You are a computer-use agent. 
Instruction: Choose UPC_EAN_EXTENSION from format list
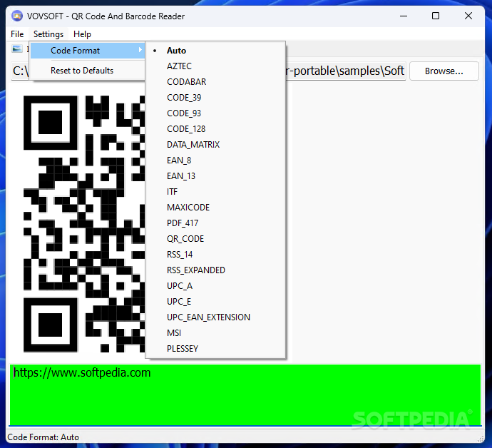[215, 317]
